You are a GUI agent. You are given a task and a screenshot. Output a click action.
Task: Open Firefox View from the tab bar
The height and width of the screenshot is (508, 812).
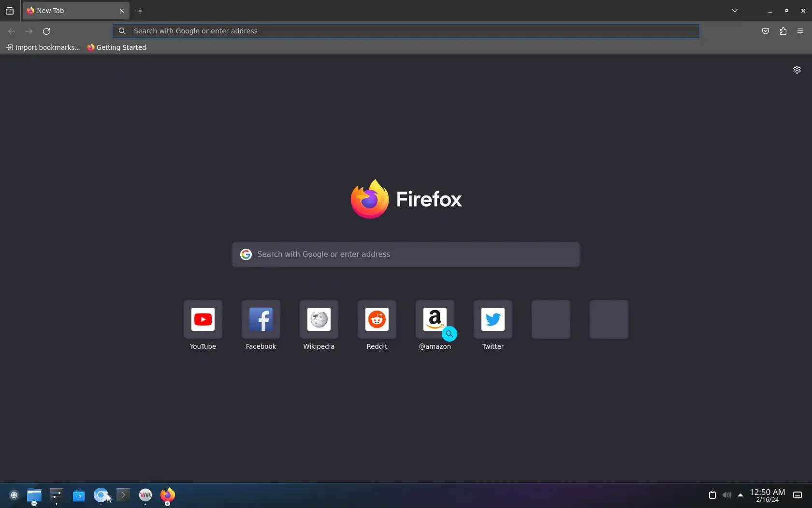[x=10, y=11]
